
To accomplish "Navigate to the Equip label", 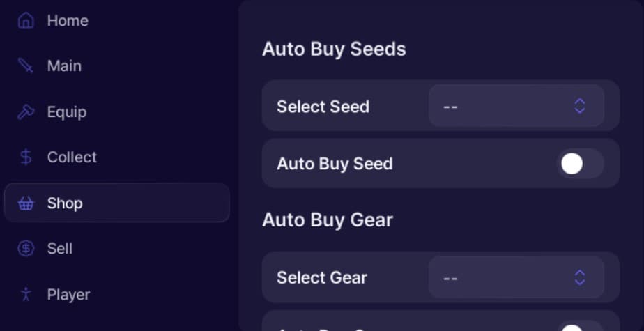I will tap(67, 112).
